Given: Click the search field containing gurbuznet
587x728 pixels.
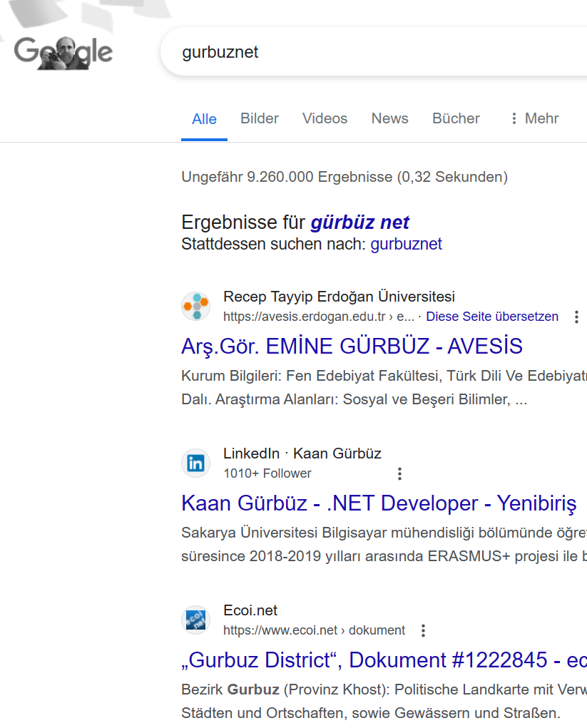Looking at the screenshot, I should pyautogui.click(x=374, y=51).
